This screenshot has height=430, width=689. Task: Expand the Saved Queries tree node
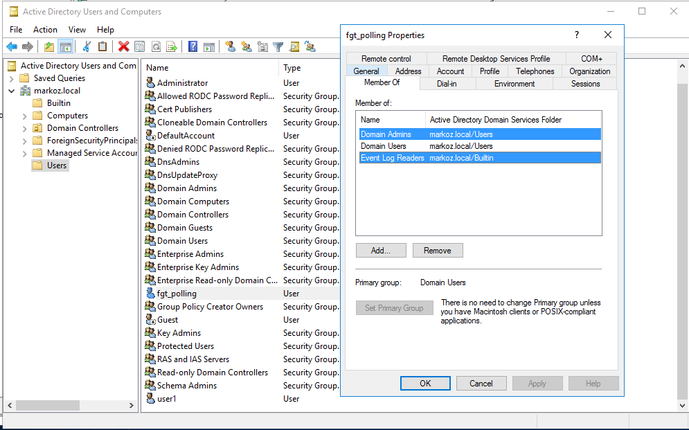pyautogui.click(x=12, y=79)
